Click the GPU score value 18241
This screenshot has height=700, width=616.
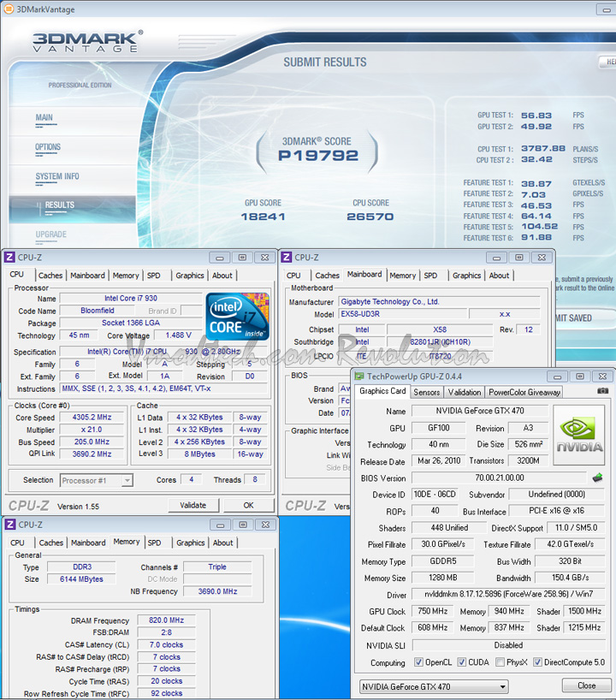point(263,217)
